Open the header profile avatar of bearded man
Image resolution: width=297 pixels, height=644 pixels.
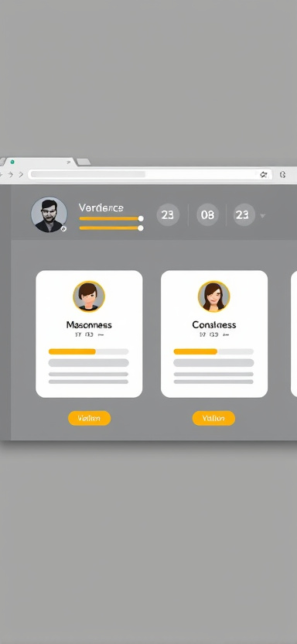(49, 214)
